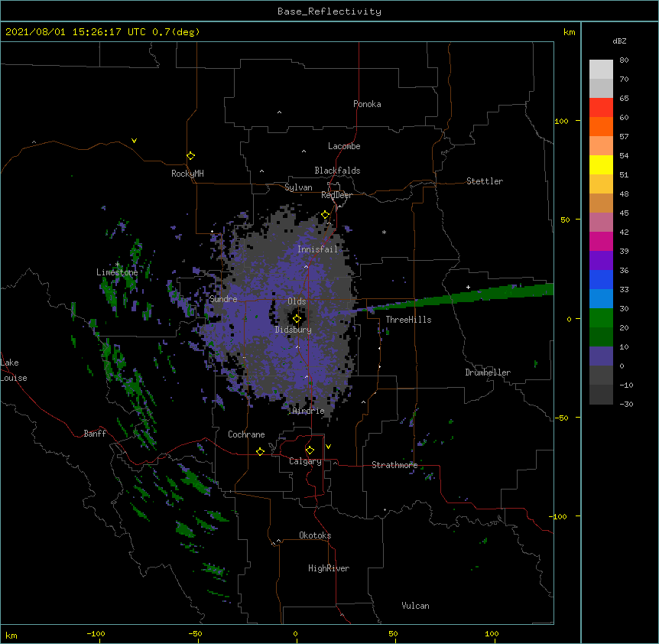Click the Blackfalds city label
Screen dimensions: 659x644
tap(337, 171)
